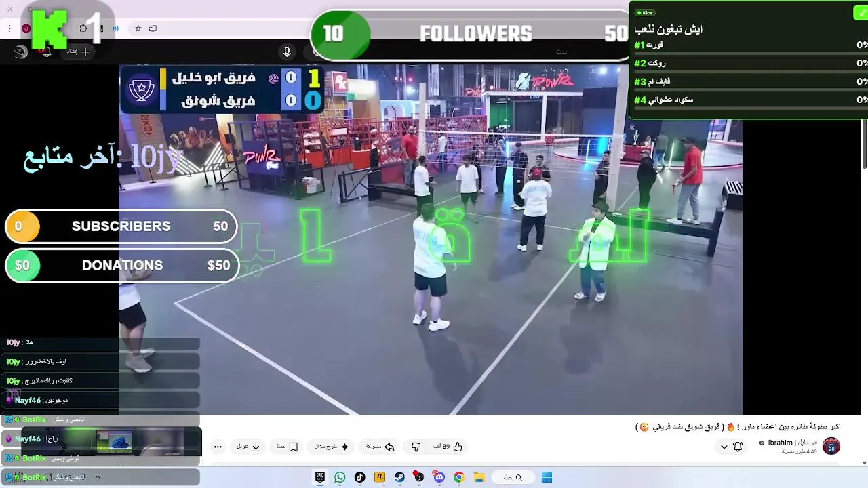This screenshot has width=868, height=488.
Task: Click the sparkle Ask question button
Action: (x=332, y=447)
